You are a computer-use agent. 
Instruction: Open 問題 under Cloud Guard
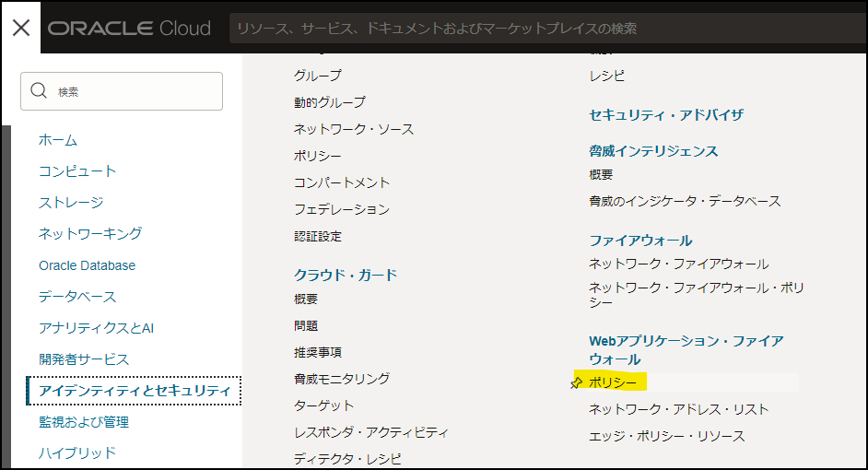[x=306, y=325]
